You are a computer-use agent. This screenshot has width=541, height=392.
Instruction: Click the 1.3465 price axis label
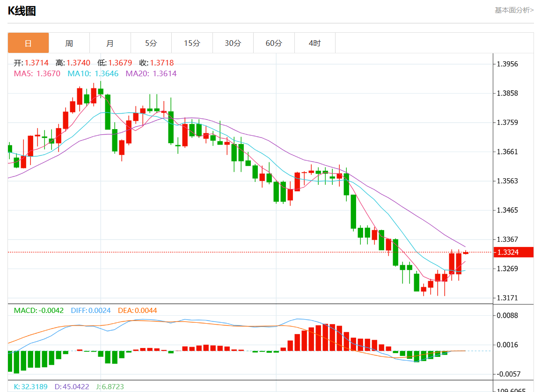pyautogui.click(x=507, y=211)
